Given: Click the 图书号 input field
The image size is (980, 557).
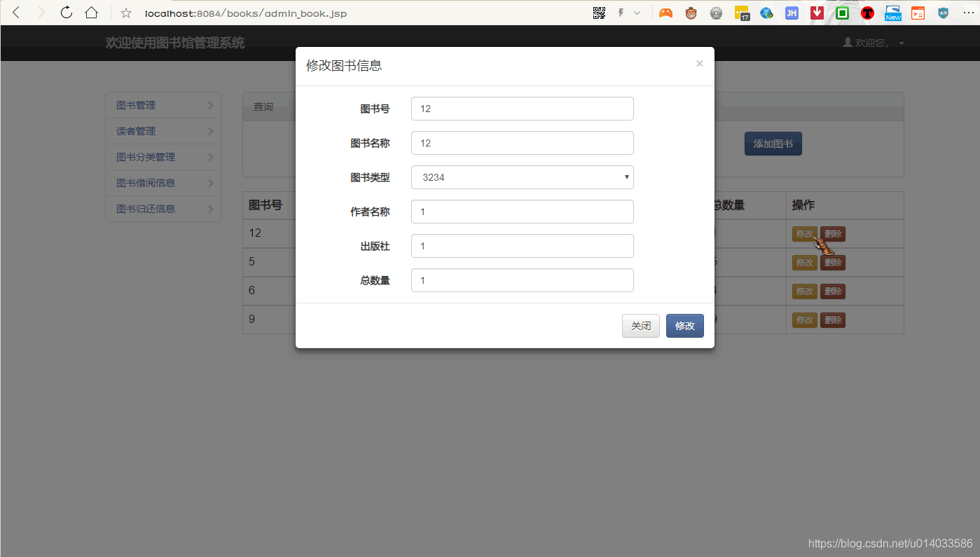Looking at the screenshot, I should 523,109.
